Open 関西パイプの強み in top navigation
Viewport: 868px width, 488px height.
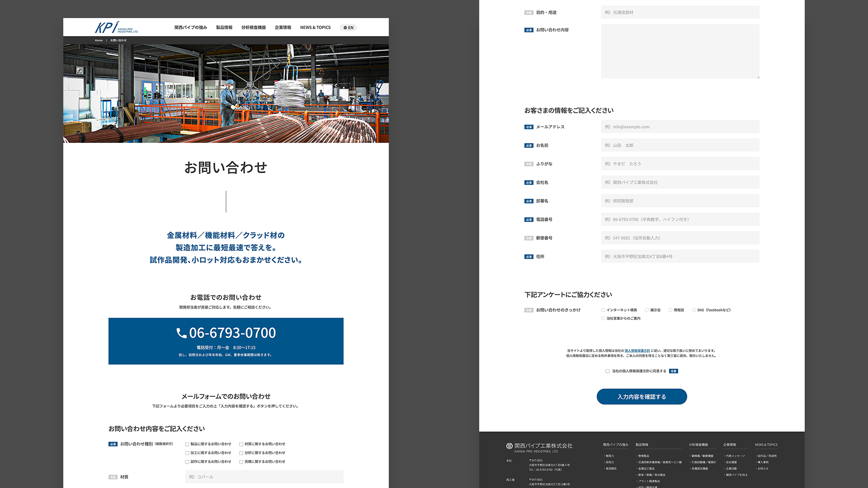190,28
